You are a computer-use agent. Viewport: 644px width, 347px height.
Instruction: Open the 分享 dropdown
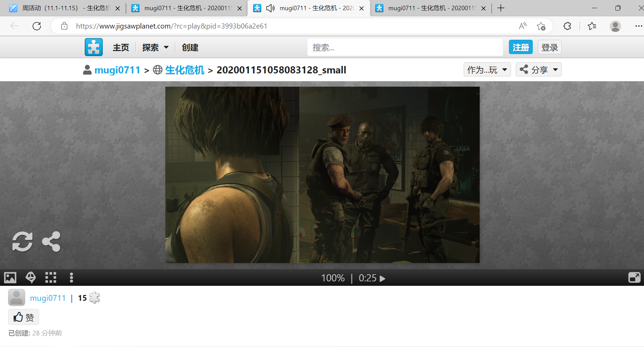point(539,70)
